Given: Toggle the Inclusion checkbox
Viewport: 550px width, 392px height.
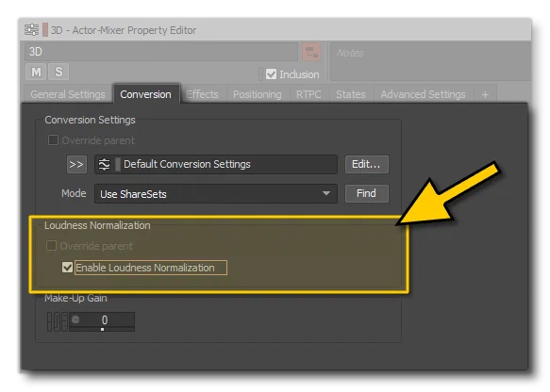Looking at the screenshot, I should coord(271,74).
